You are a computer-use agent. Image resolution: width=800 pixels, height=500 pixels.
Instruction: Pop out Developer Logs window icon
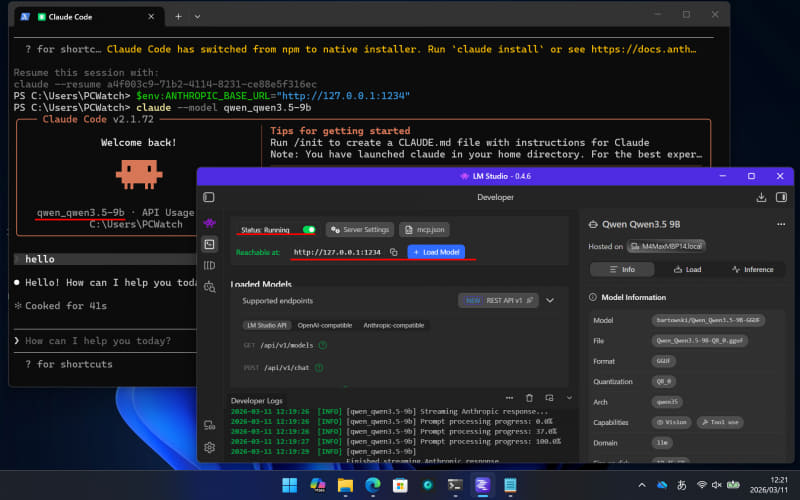click(549, 397)
